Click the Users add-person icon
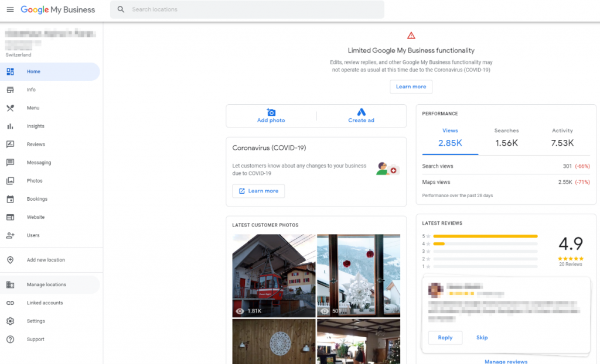 pyautogui.click(x=11, y=235)
